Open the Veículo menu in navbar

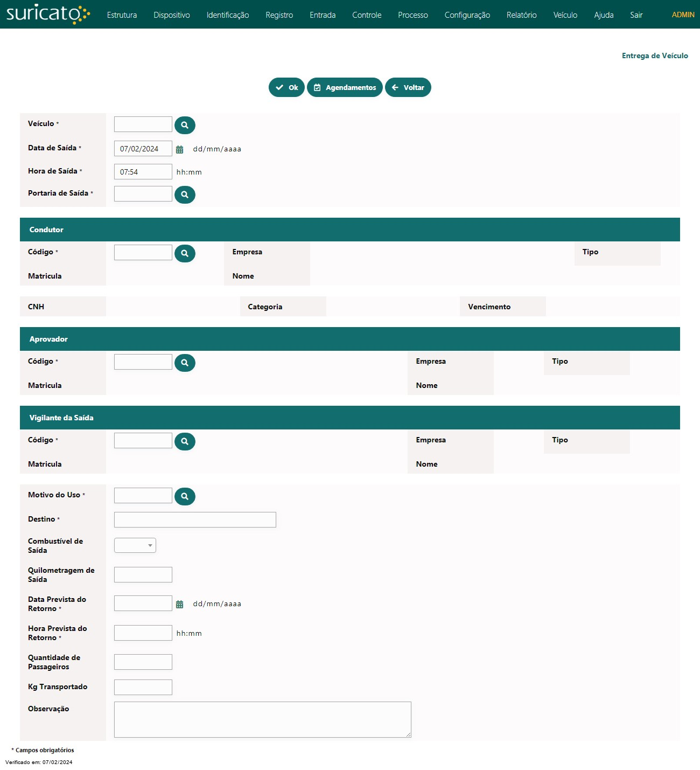click(565, 15)
